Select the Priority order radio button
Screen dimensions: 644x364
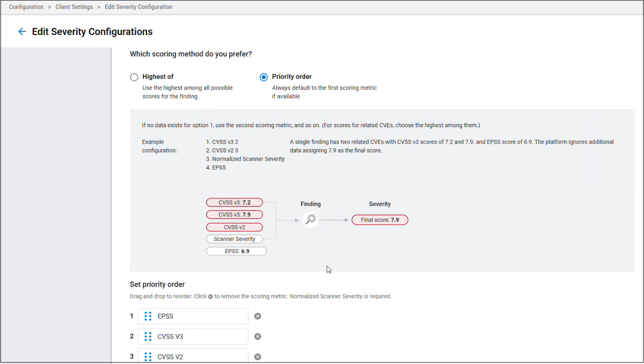tap(264, 77)
